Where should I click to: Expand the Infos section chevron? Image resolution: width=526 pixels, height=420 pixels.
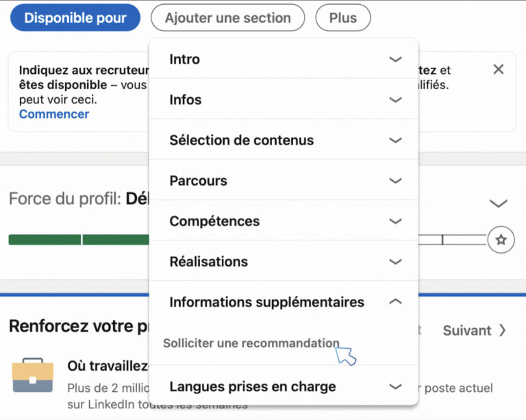(395, 99)
